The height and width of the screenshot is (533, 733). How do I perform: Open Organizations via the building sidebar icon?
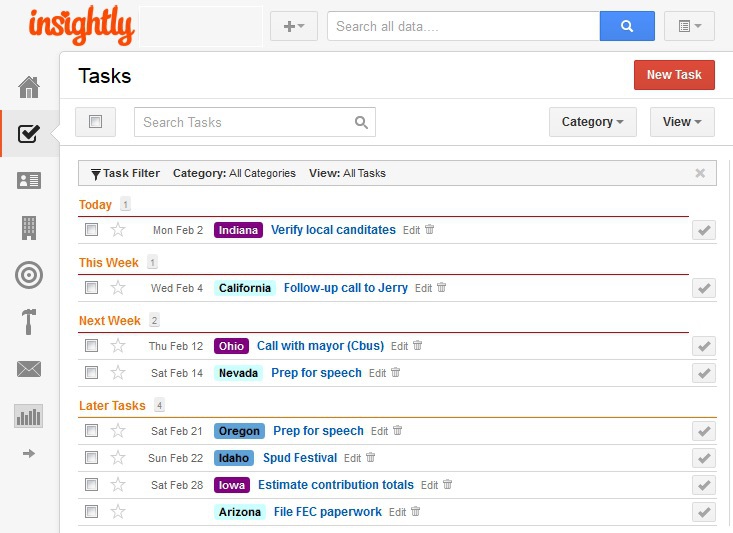[29, 227]
